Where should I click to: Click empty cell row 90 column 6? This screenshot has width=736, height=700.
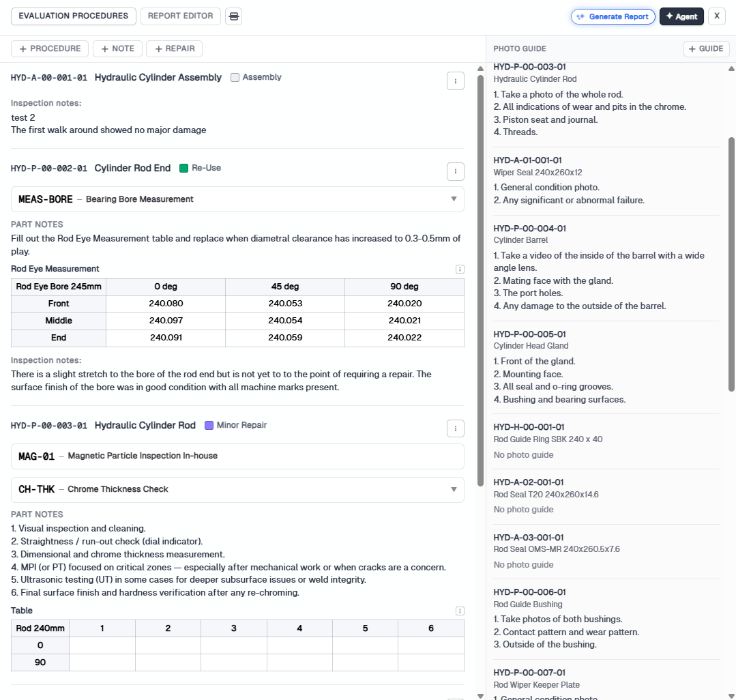click(431, 662)
